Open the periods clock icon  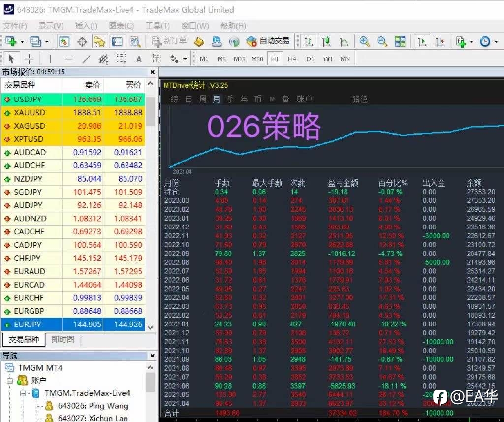click(x=485, y=41)
